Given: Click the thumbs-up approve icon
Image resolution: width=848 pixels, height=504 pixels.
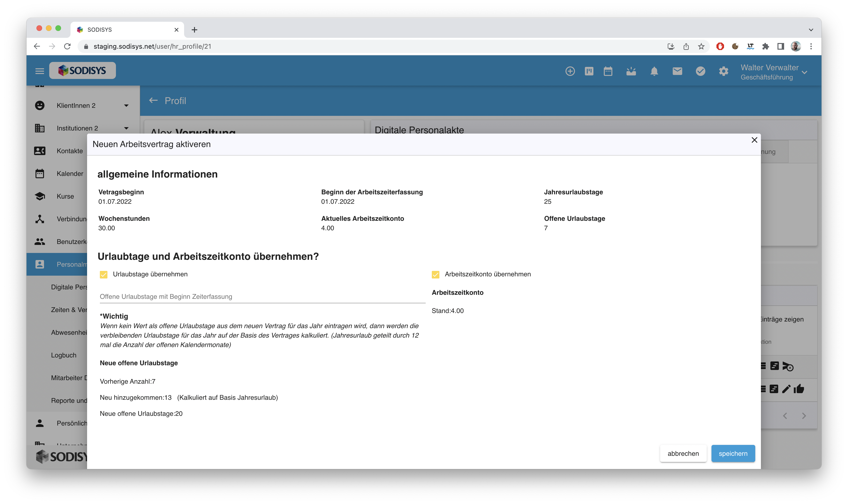Looking at the screenshot, I should pyautogui.click(x=799, y=389).
